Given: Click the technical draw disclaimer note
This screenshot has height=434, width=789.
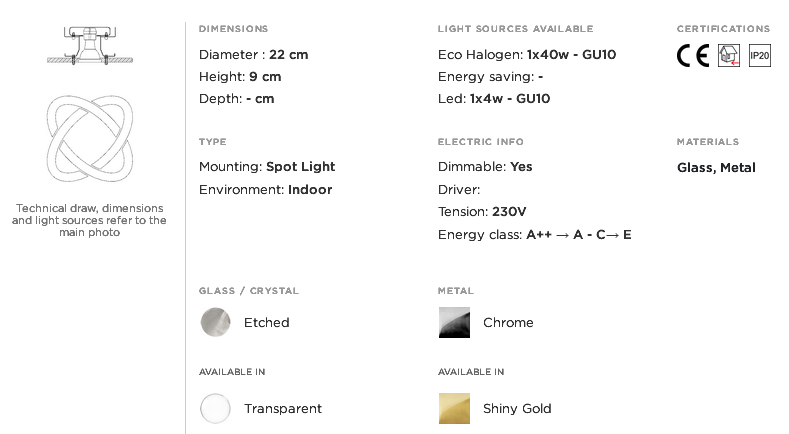Looking at the screenshot, I should 90,220.
